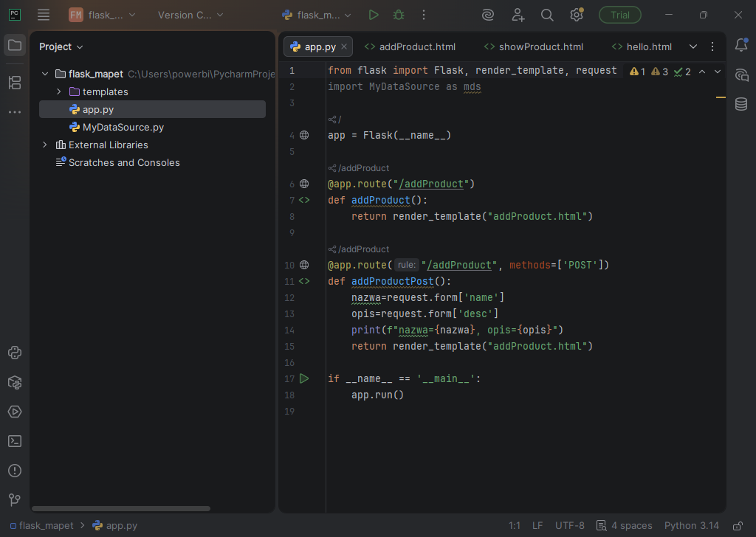Click the run gutter arrow on line 17
Image resolution: width=756 pixels, height=537 pixels.
pyautogui.click(x=304, y=378)
